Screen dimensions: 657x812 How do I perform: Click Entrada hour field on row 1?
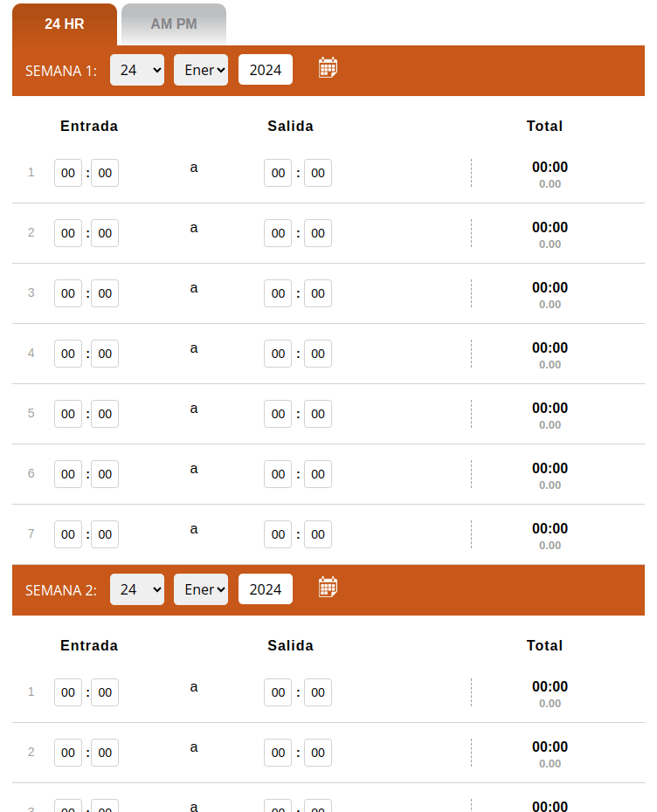pos(67,173)
